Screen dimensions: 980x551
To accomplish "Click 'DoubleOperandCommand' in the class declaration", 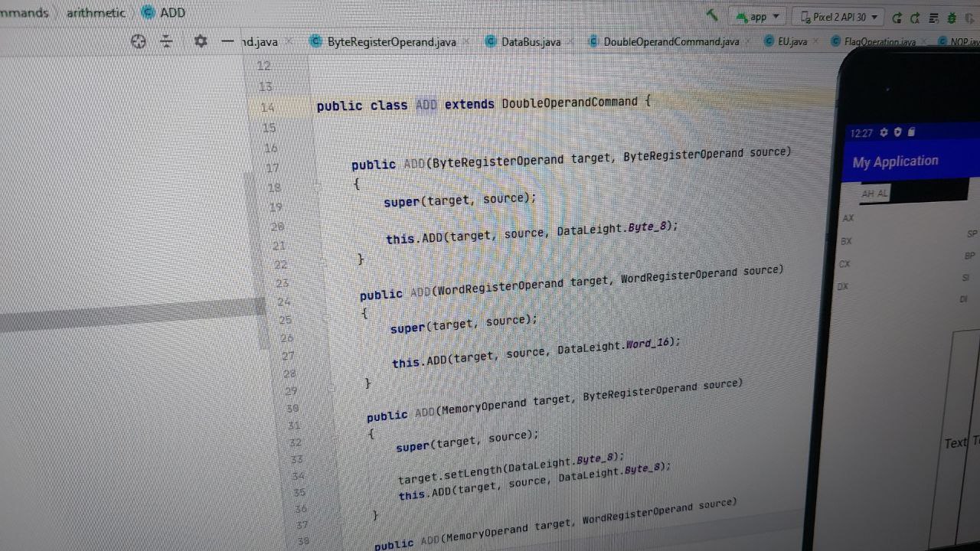I will pos(570,103).
